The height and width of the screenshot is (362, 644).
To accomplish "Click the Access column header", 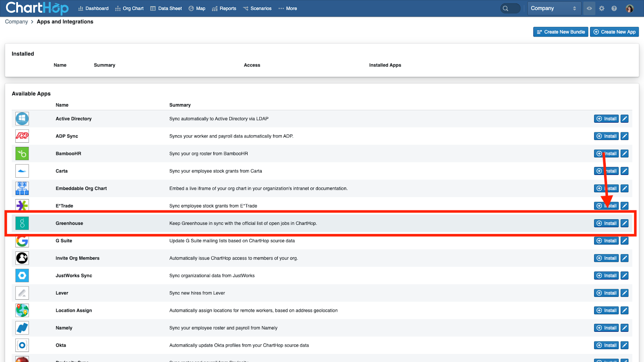I will click(x=252, y=65).
